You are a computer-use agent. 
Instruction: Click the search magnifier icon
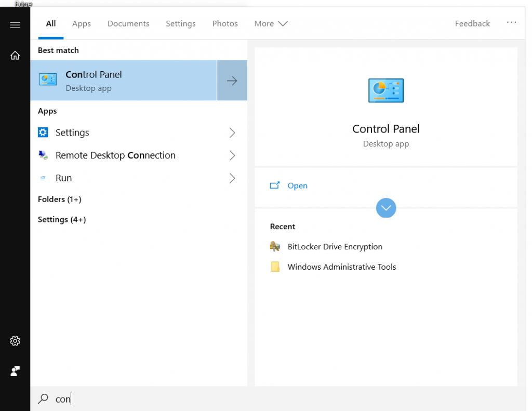(x=43, y=399)
